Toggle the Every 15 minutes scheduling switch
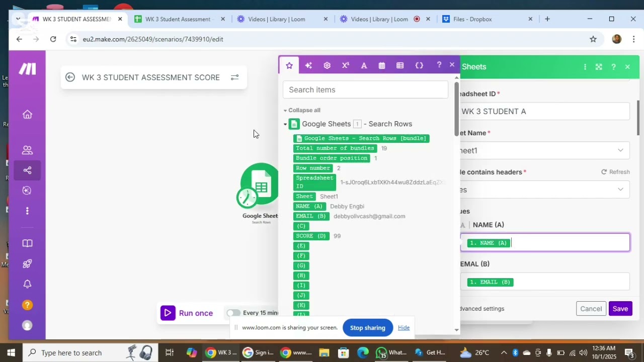Screen dimensions: 644x362 click(233, 313)
